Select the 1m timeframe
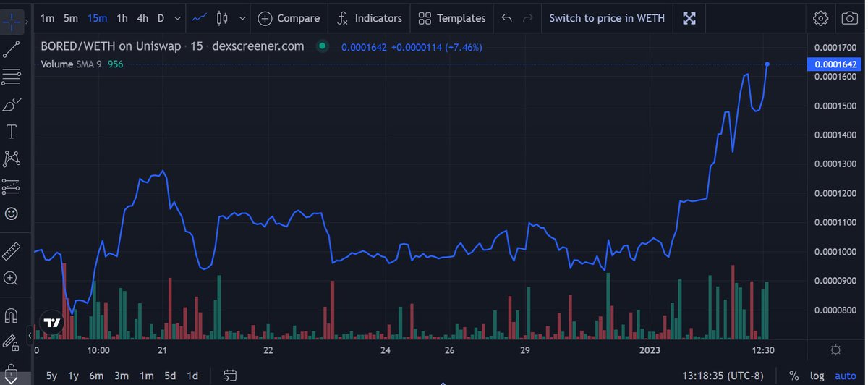Screen dimensions: 868x385 point(48,18)
